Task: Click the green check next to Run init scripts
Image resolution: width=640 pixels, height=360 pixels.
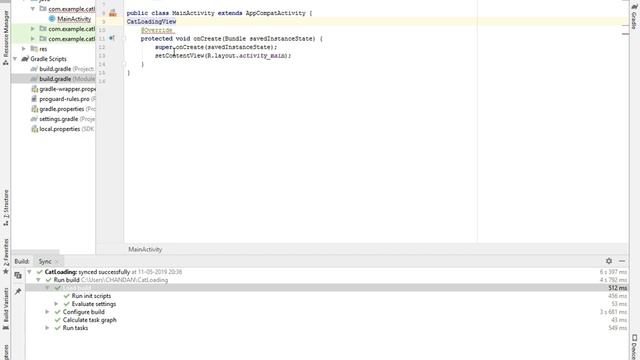Action: pyautogui.click(x=67, y=296)
